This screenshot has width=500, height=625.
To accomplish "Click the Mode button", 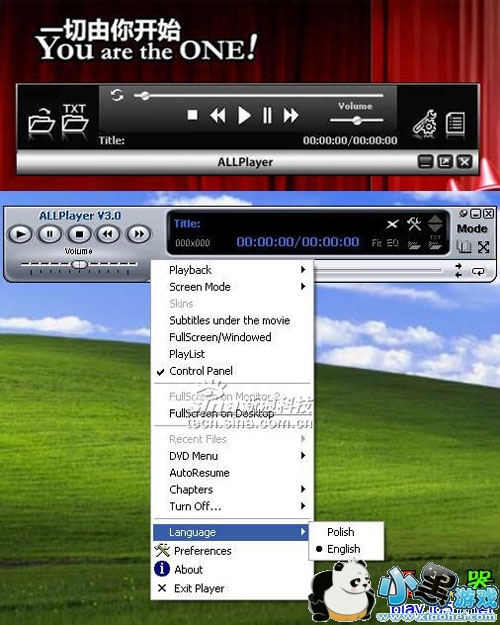I will click(x=472, y=229).
